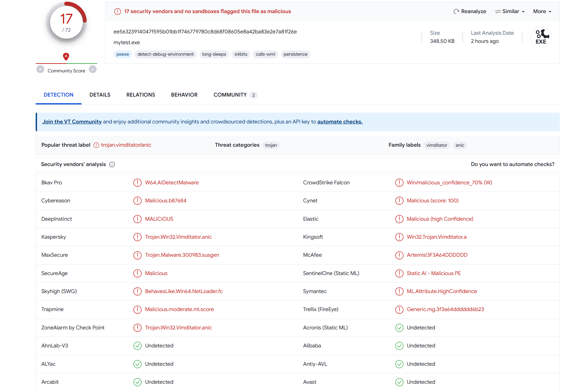This screenshot has height=390, width=588.
Task: Click the vimditator family label chip
Action: pyautogui.click(x=437, y=145)
